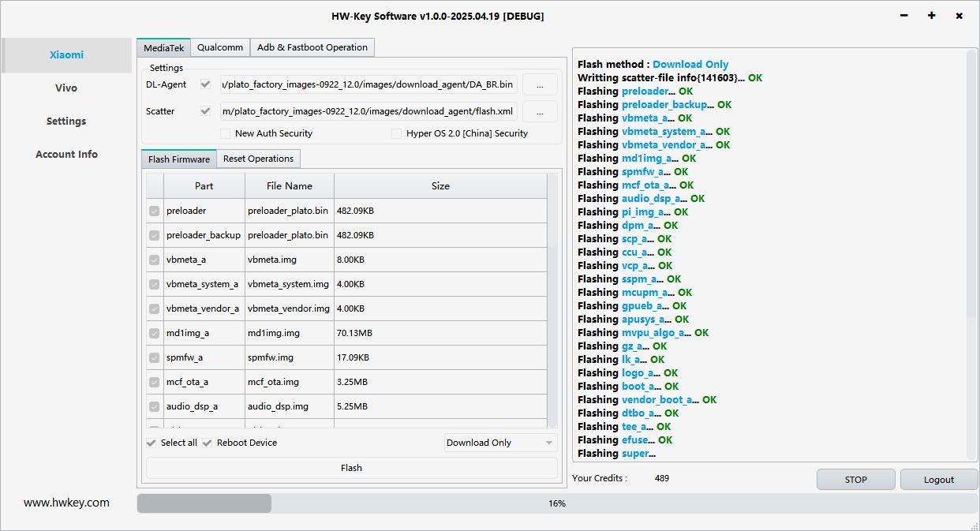Select the vbmeta_vendor.img file name cell
This screenshot has width=980, height=531.
[x=290, y=309]
